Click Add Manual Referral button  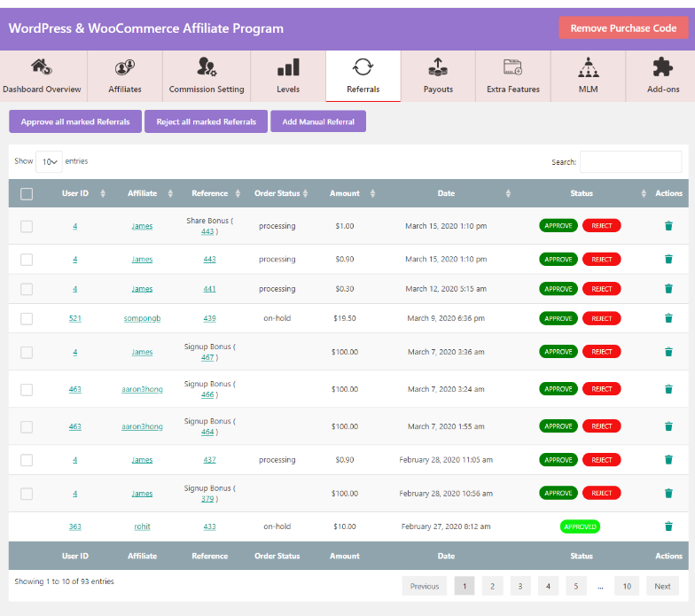(x=318, y=121)
